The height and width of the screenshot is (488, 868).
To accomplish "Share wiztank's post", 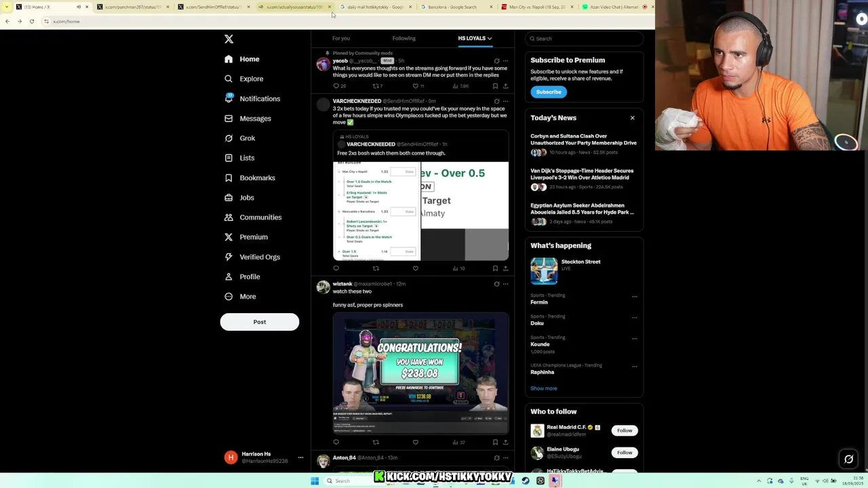I will point(505,443).
